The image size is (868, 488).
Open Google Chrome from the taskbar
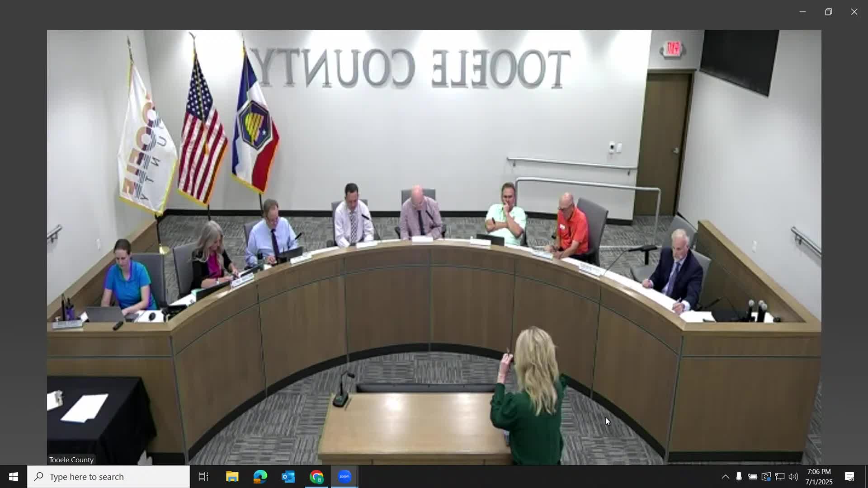pos(316,477)
